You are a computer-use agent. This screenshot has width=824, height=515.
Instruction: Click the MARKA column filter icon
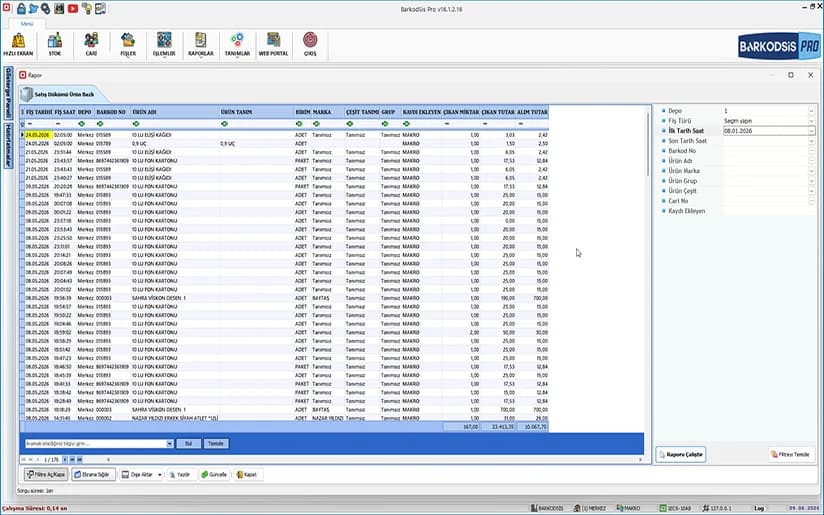[316, 123]
